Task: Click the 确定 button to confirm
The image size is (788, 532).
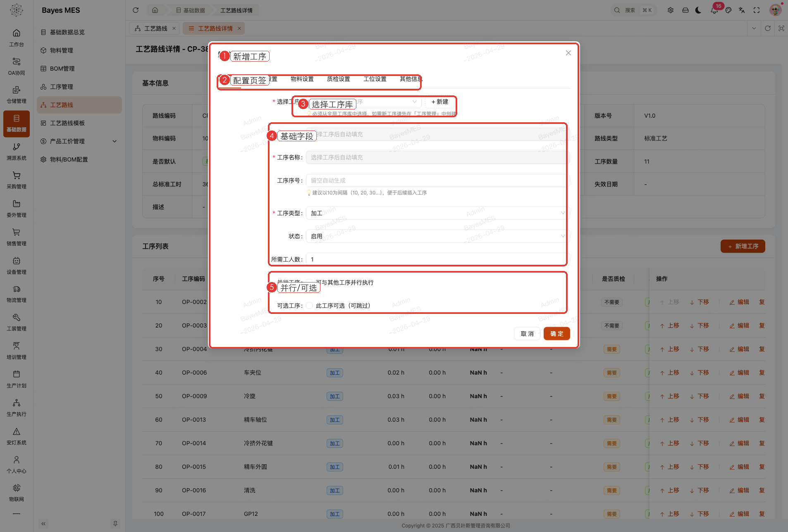Action: (x=557, y=334)
